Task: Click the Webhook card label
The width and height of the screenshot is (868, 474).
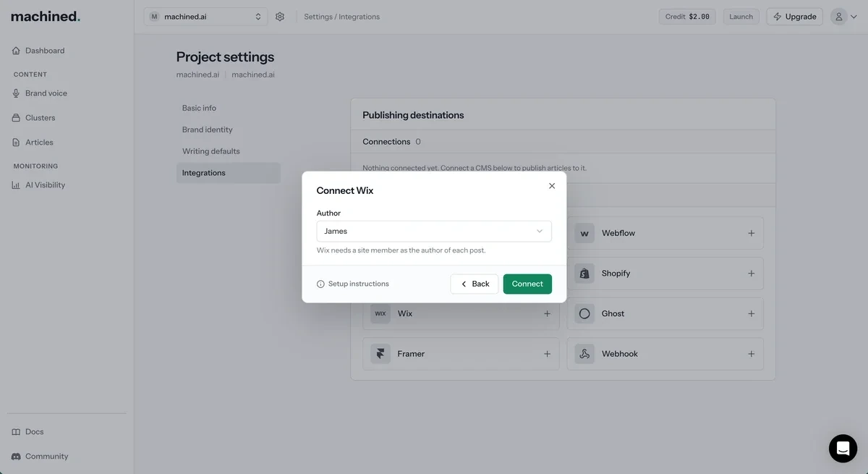Action: coord(620,354)
